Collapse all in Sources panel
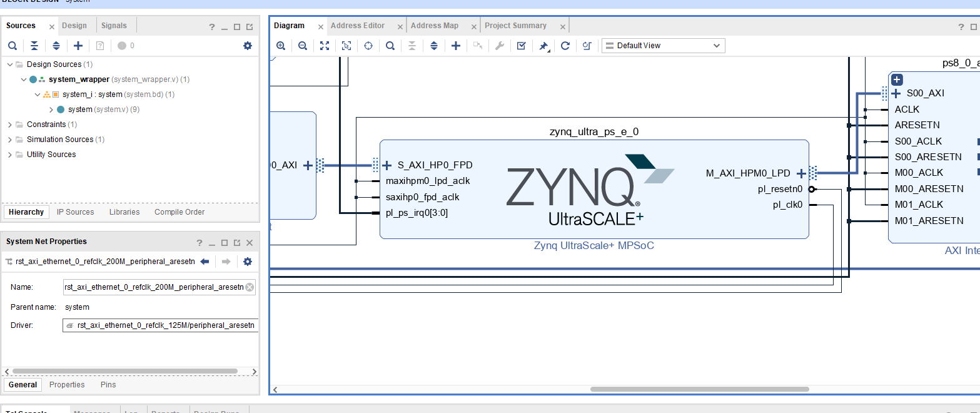This screenshot has width=980, height=413. pyautogui.click(x=34, y=46)
